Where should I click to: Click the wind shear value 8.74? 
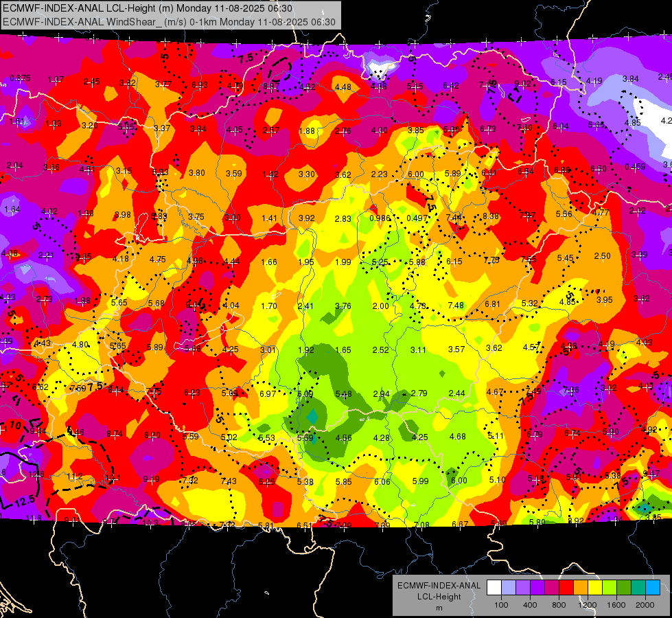pos(115,434)
